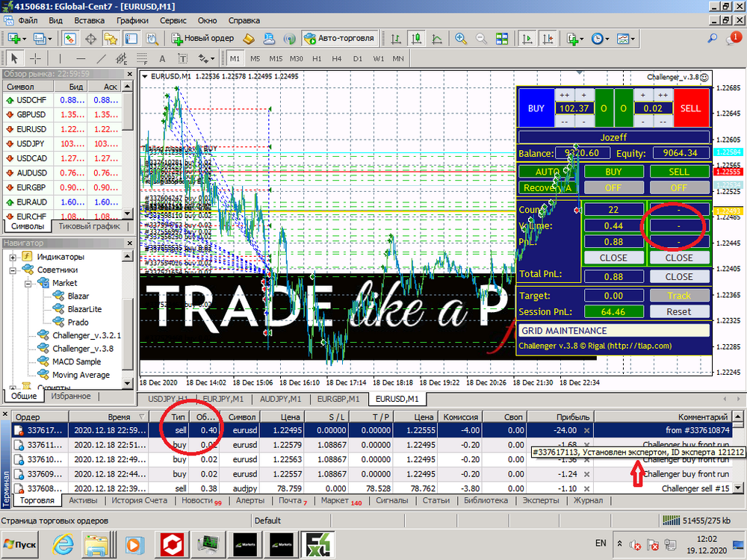Viewport: 747px width, 560px height.
Task: Zoom in on the chart
Action: [461, 39]
